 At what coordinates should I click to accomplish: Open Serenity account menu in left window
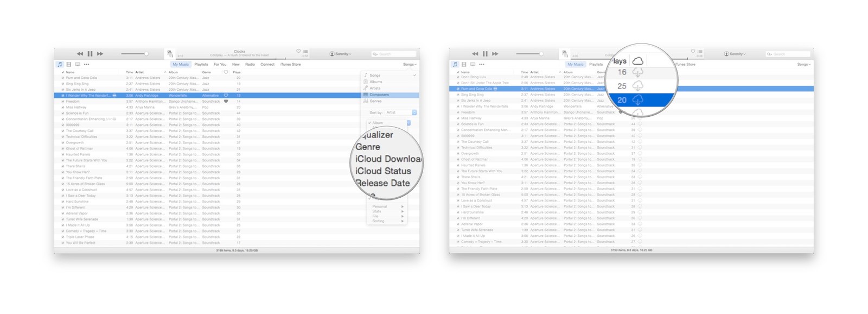(x=341, y=54)
